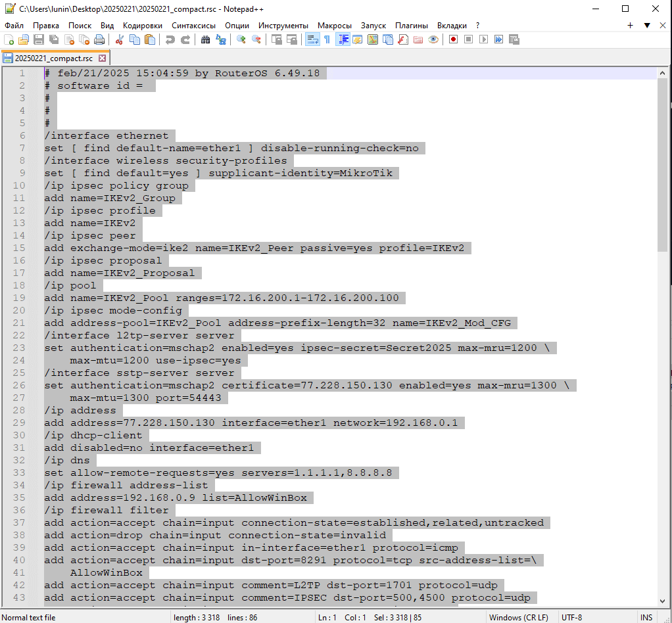Viewport: 672px width, 623px height.
Task: Click the vertical scrollbar thumb
Action: [x=663, y=166]
